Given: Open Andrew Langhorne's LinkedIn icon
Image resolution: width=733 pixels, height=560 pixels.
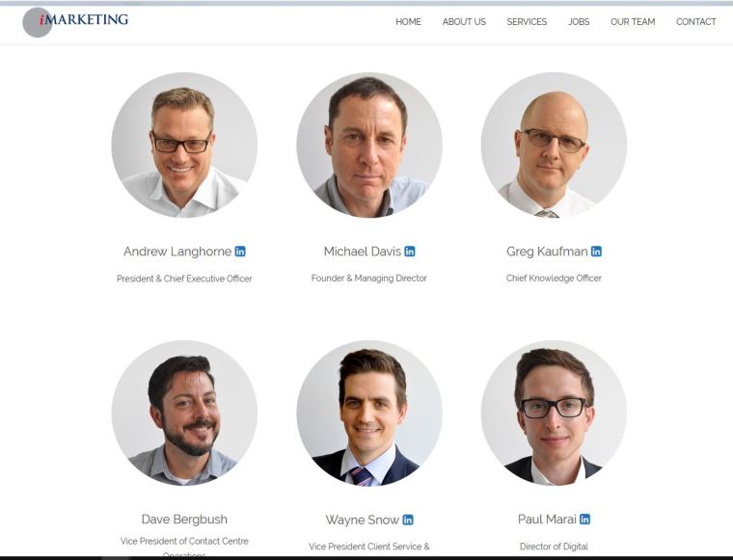Looking at the screenshot, I should tap(240, 252).
